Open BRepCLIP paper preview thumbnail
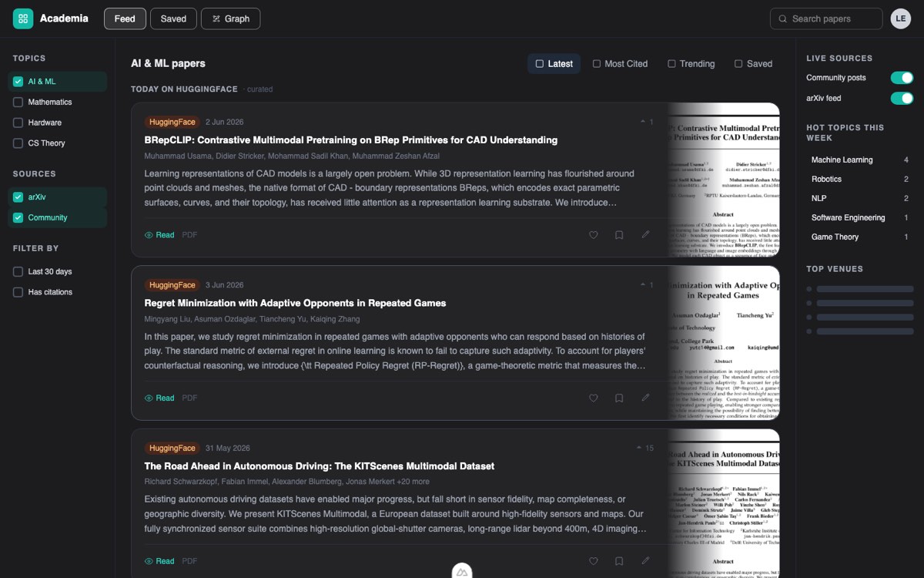924x578 pixels. [724, 180]
